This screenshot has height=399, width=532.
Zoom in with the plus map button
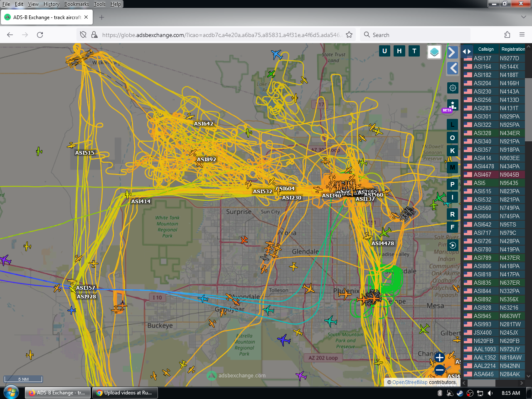click(x=439, y=357)
